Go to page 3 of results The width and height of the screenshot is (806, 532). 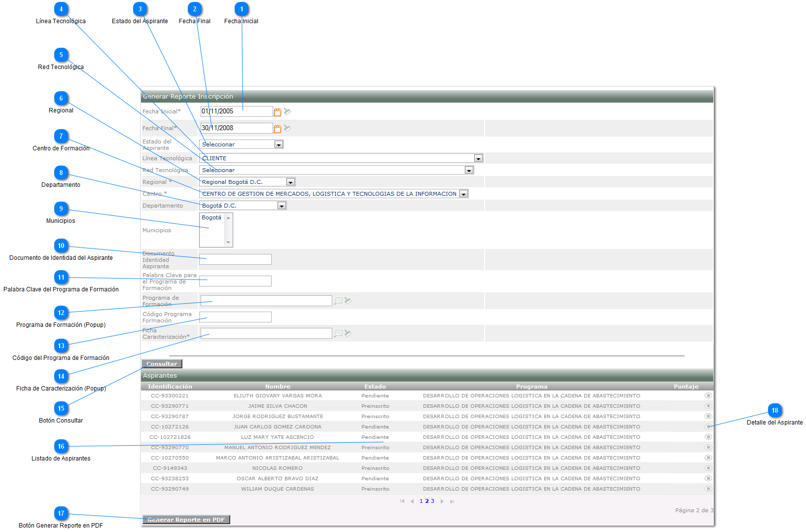[x=433, y=501]
